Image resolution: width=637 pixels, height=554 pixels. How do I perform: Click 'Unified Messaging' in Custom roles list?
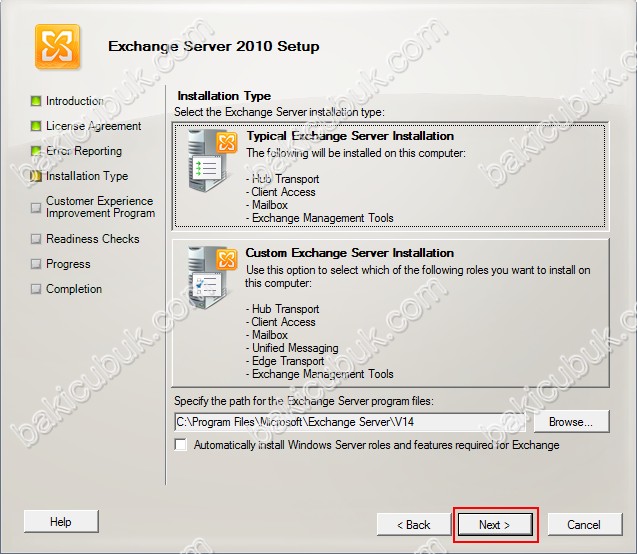295,348
